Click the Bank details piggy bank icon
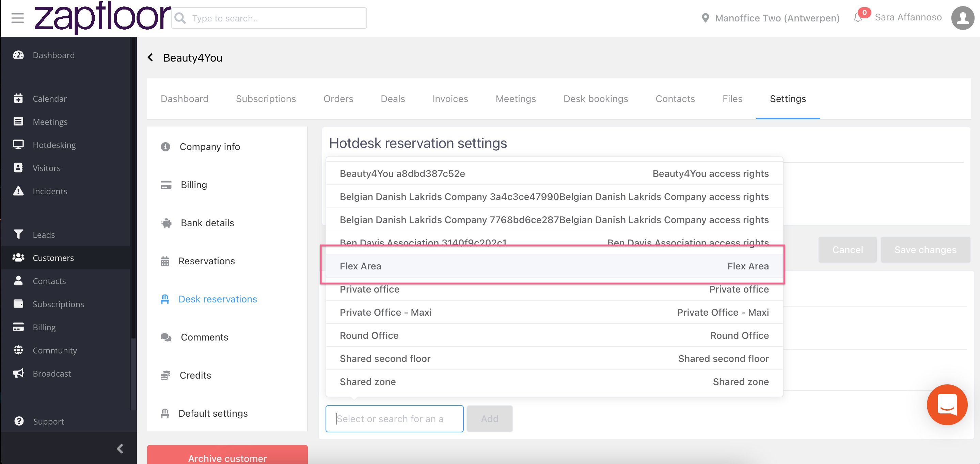Screen dimensions: 980x464 [166, 223]
